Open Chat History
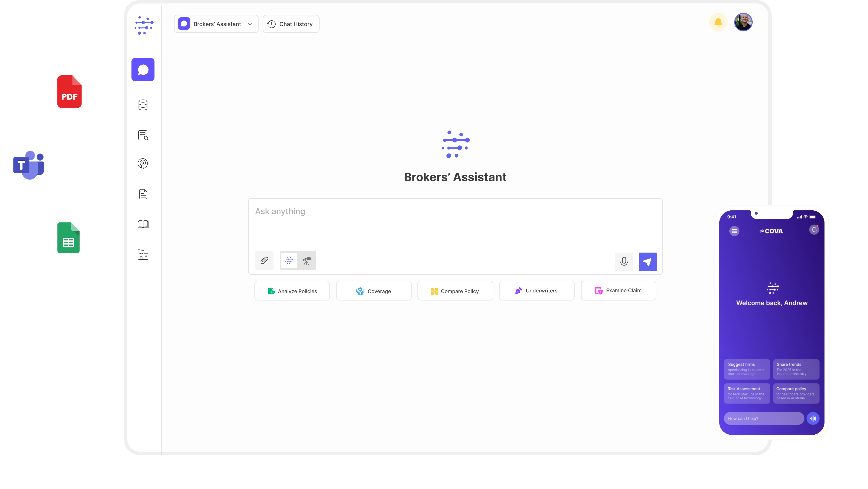Screen dimensions: 868x489 [x=291, y=24]
